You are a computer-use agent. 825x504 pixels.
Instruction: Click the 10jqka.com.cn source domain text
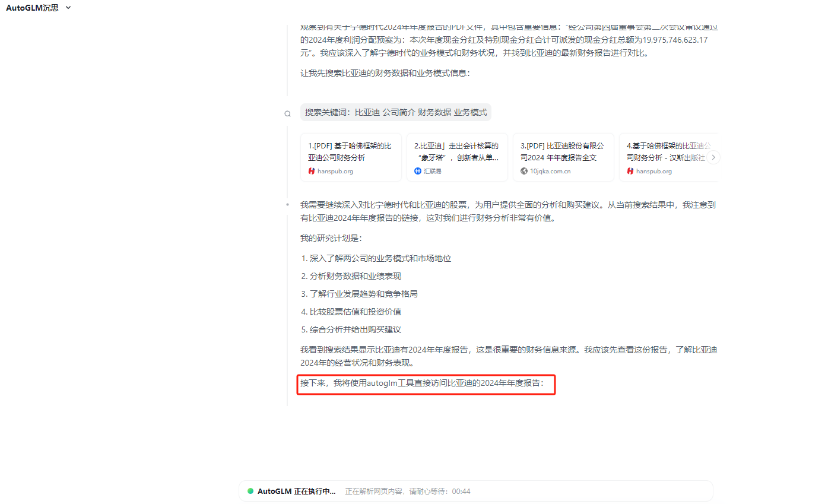point(550,171)
